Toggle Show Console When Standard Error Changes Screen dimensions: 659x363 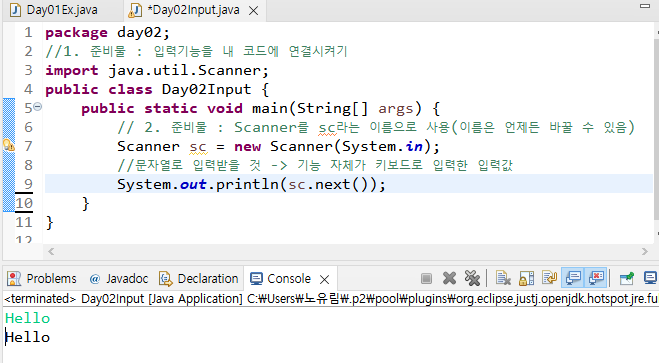(x=596, y=278)
